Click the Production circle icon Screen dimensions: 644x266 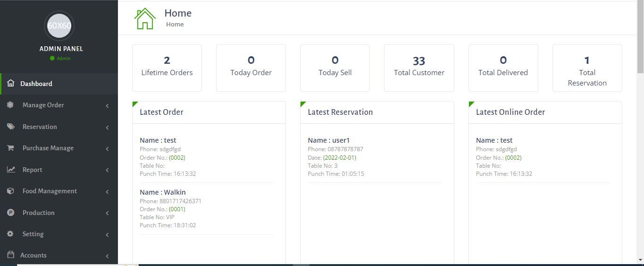pos(10,213)
